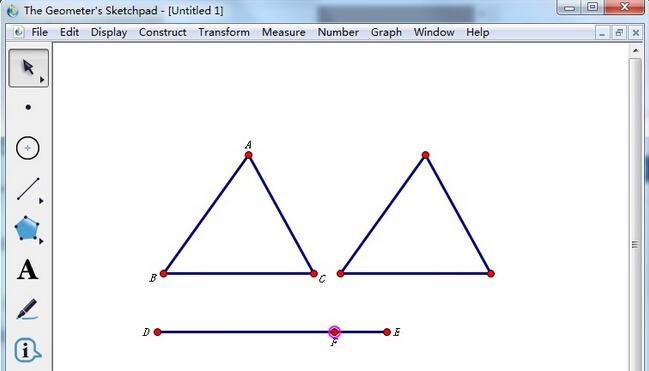The image size is (649, 371).
Task: Choose the Point tool
Action: point(28,107)
